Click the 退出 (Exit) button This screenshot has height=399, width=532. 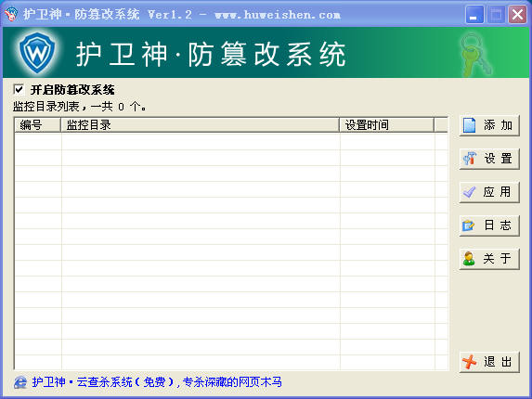click(489, 362)
